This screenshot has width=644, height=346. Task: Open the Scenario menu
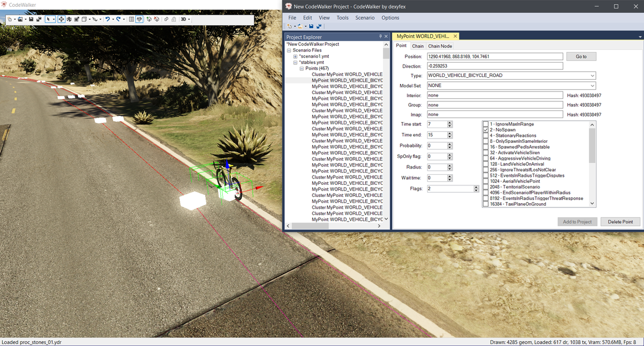point(365,17)
